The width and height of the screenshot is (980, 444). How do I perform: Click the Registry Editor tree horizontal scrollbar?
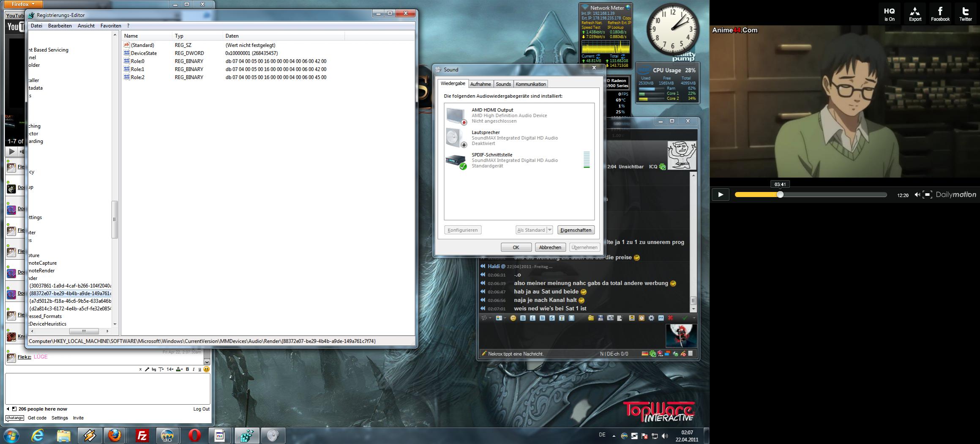pos(84,331)
